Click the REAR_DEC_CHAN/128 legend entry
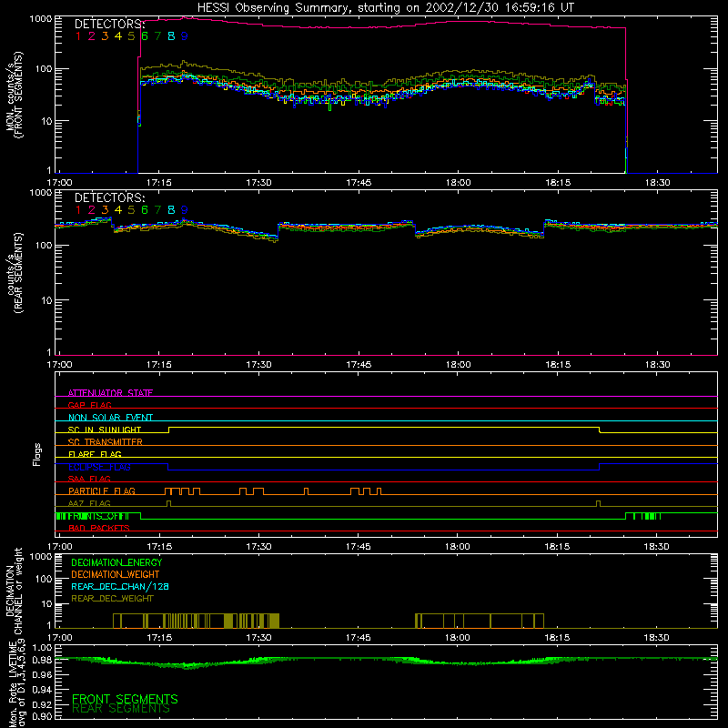 120,586
